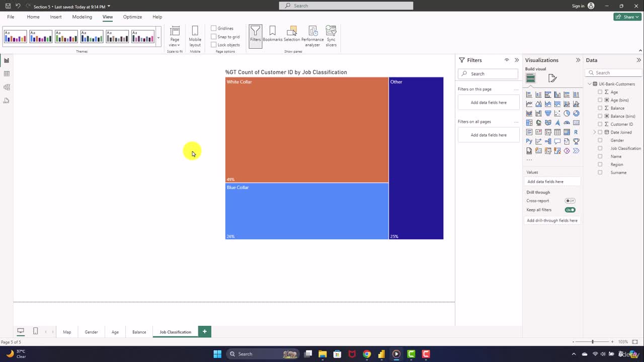Click the Save icon in title bar
This screenshot has width=644, height=362.
(8, 6)
